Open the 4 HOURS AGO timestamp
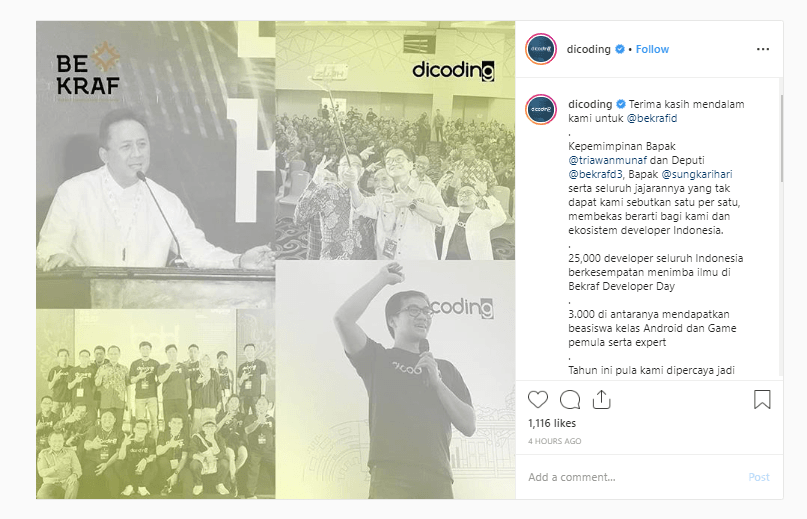The width and height of the screenshot is (807, 519). tap(554, 441)
